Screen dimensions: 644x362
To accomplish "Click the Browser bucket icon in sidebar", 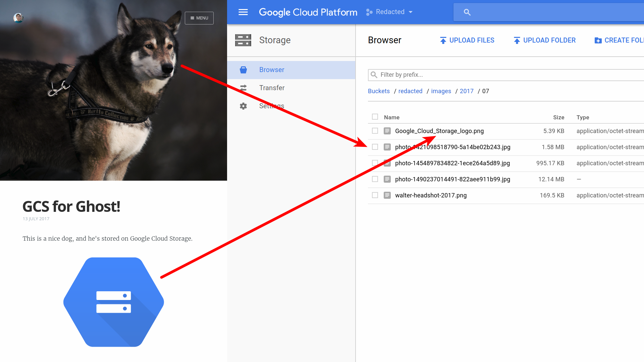I will (243, 70).
